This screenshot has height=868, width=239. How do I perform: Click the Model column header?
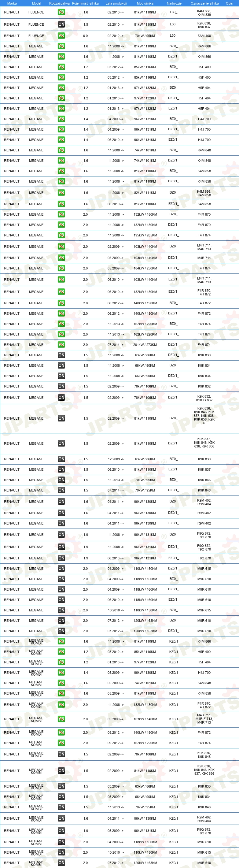(x=36, y=3)
